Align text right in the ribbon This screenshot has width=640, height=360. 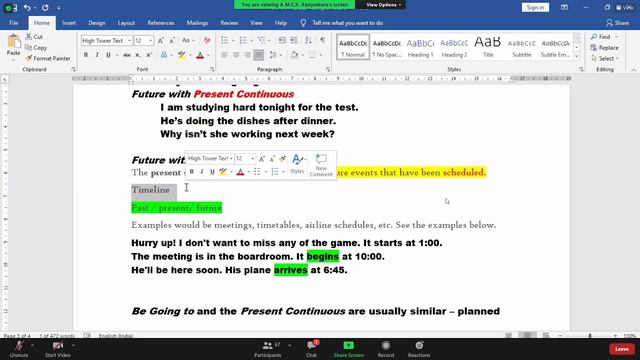[x=247, y=55]
